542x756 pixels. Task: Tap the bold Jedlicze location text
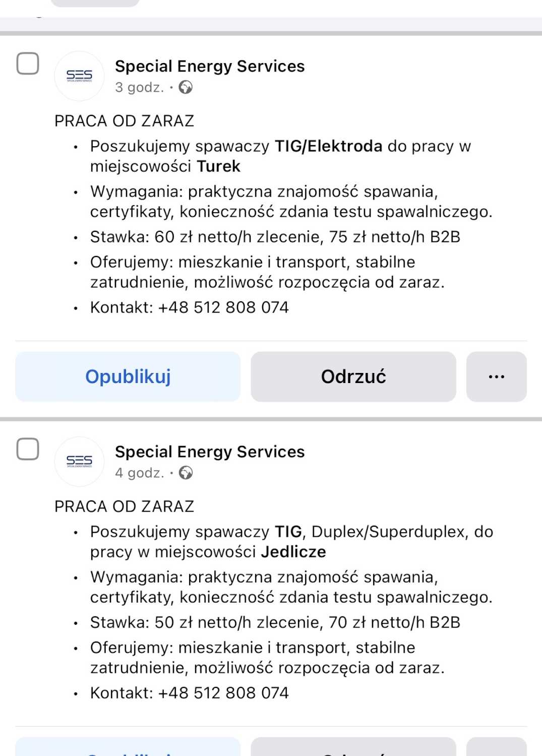pos(293,552)
